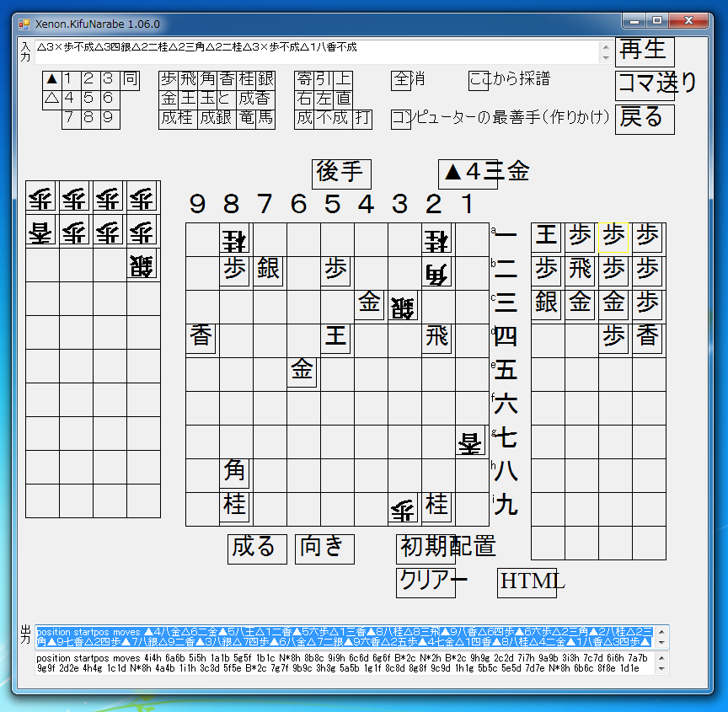Screen dimensions: 728x712
Task: Select the 王 piece on the board at 5四
Action: tap(335, 338)
